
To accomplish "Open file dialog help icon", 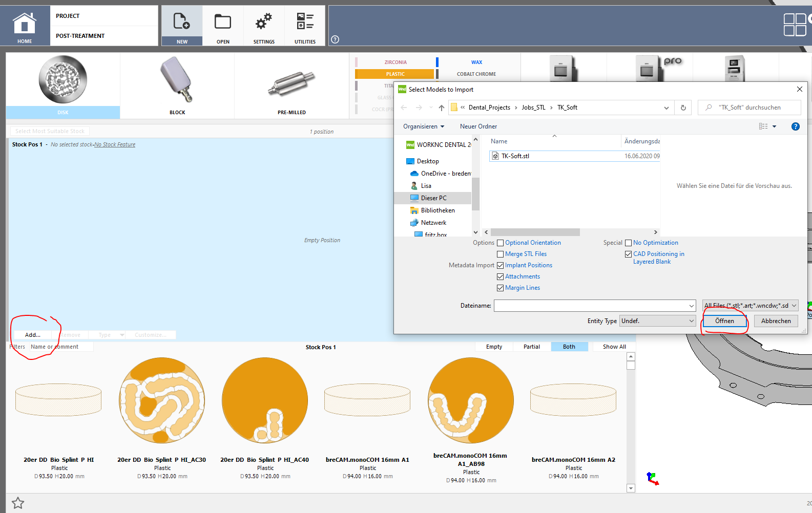I will tap(795, 126).
